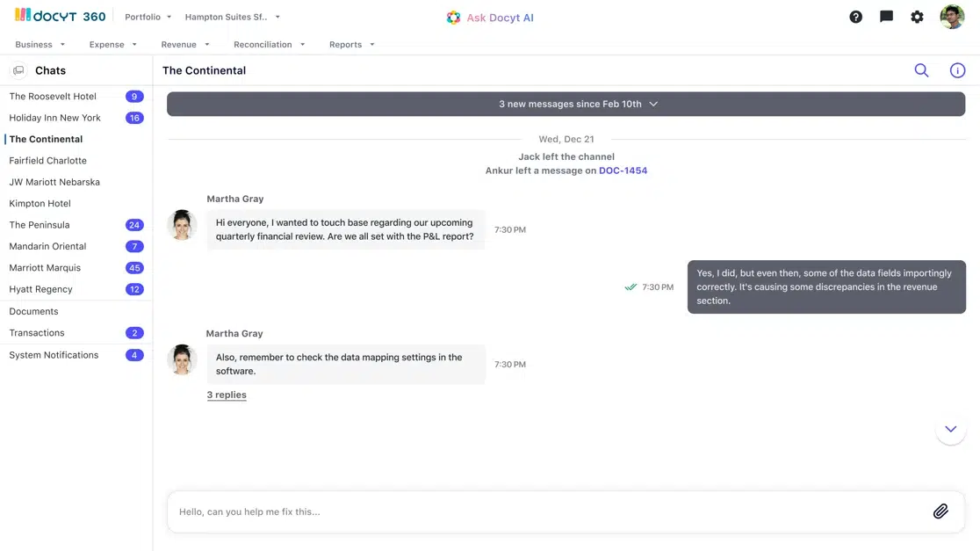Click the help question mark icon
The height and width of the screenshot is (551, 980).
tap(855, 17)
